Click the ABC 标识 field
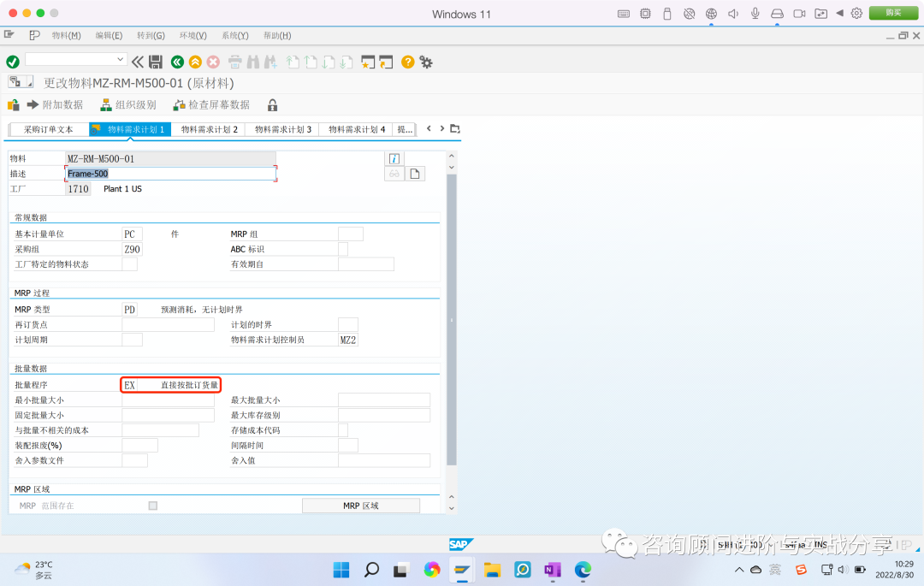Screen dimensions: 924x586 coord(343,249)
